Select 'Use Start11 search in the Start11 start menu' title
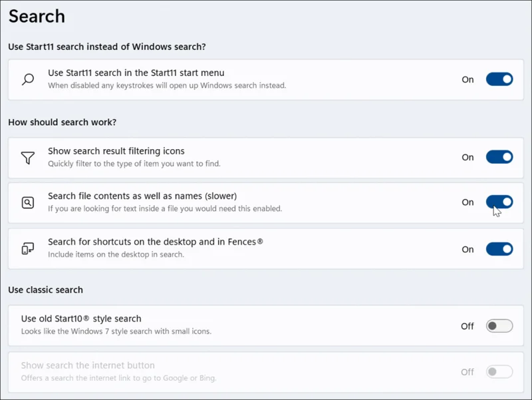Image resolution: width=532 pixels, height=400 pixels. click(136, 73)
